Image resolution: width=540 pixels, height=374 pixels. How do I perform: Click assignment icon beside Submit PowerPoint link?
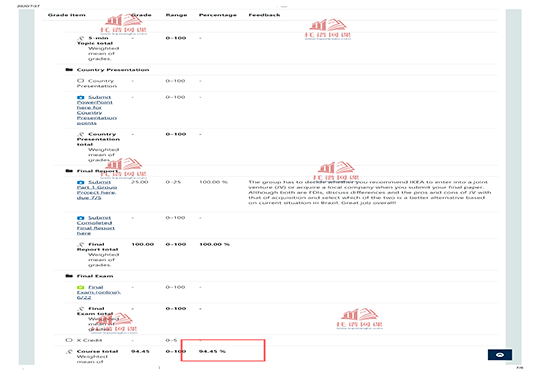(x=81, y=97)
